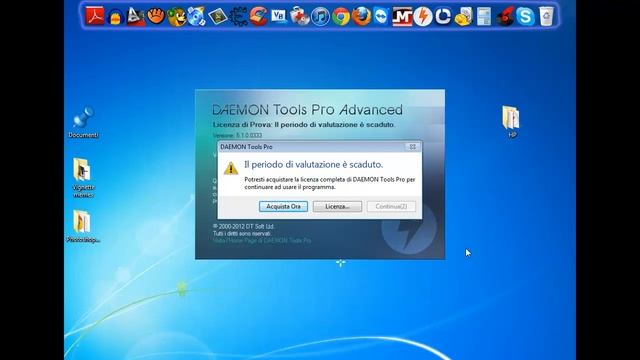Open Adobe Reader from the dock

click(95, 16)
